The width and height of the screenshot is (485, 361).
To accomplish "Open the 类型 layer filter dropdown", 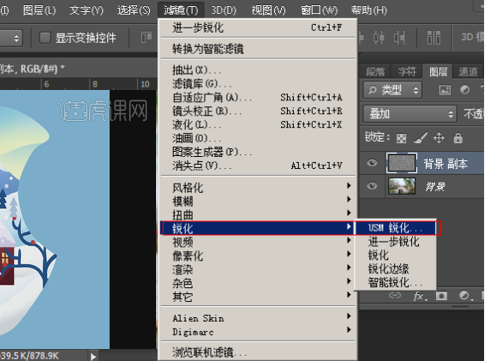I will click(392, 90).
